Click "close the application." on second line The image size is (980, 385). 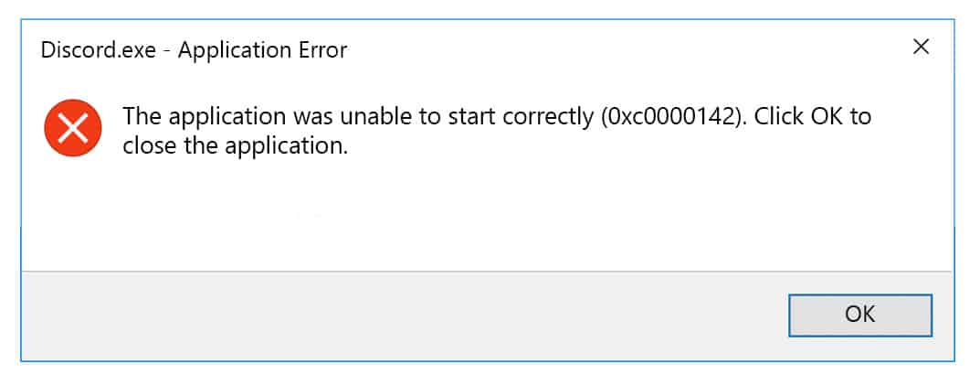tap(235, 147)
